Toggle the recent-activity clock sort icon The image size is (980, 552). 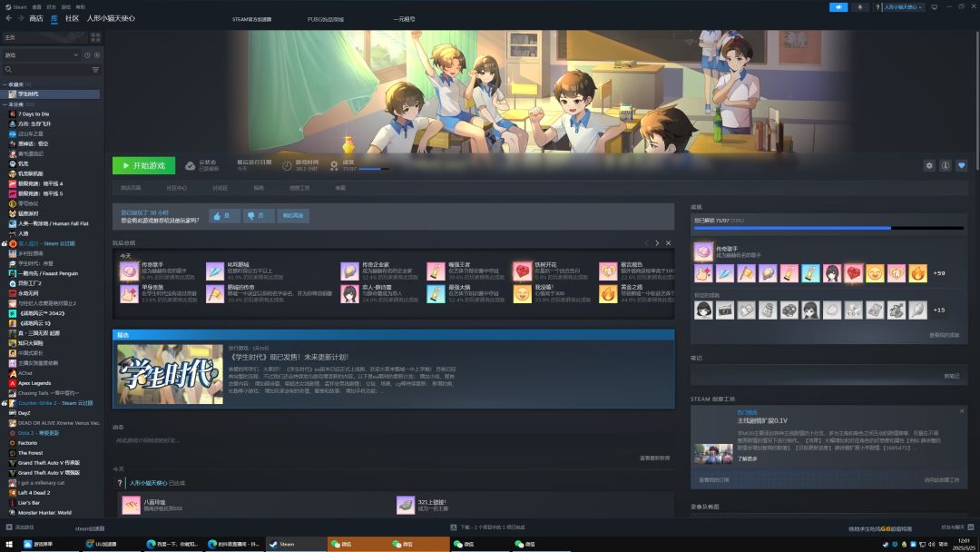click(x=87, y=55)
